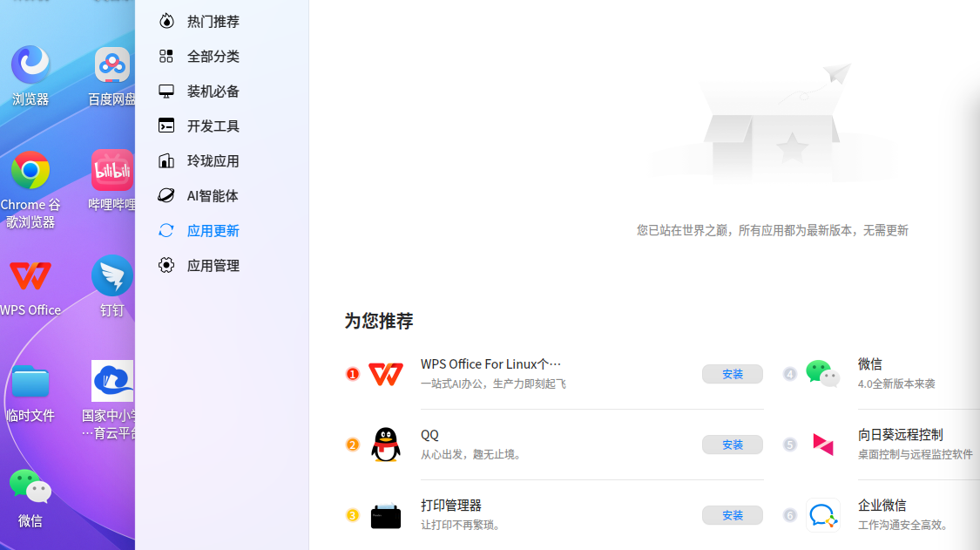The width and height of the screenshot is (980, 550).
Task: Install 打印管理器
Action: [x=733, y=516]
